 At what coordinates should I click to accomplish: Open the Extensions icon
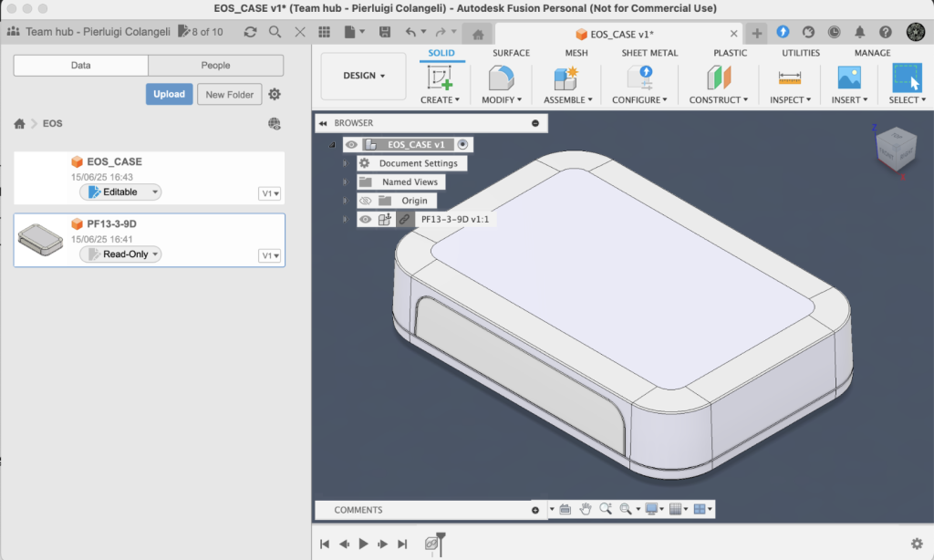point(783,32)
